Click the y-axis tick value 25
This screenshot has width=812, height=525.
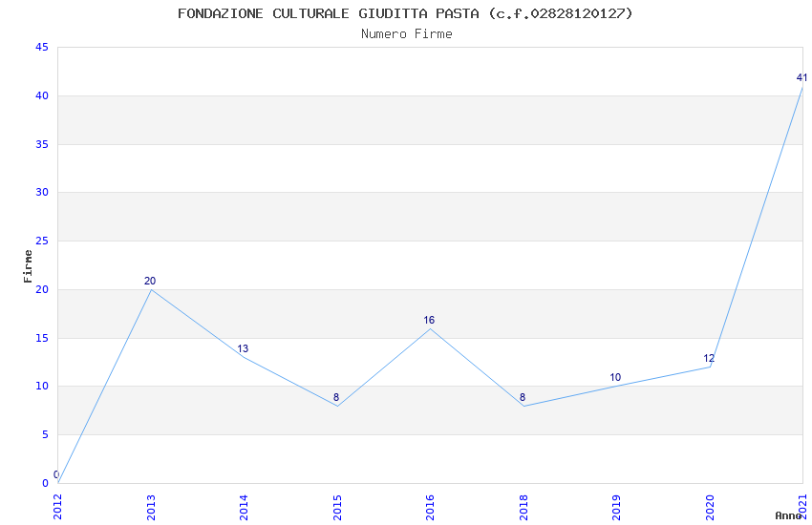pyautogui.click(x=42, y=241)
